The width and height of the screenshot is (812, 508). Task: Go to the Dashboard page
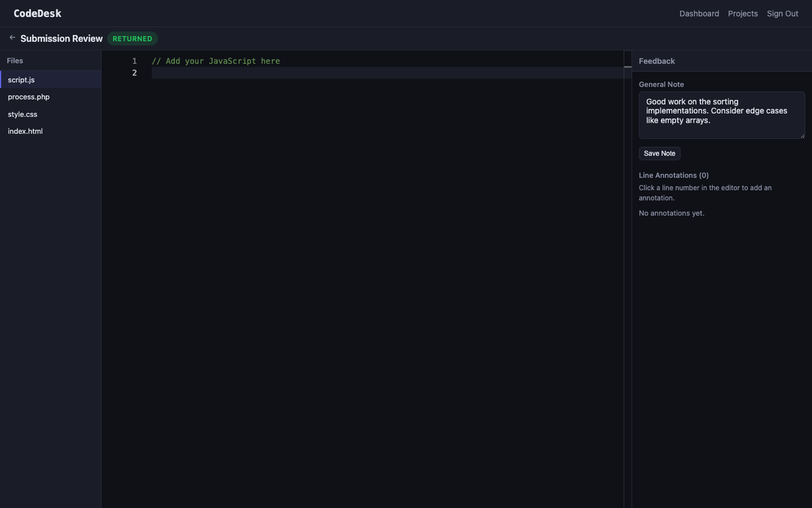coord(699,14)
